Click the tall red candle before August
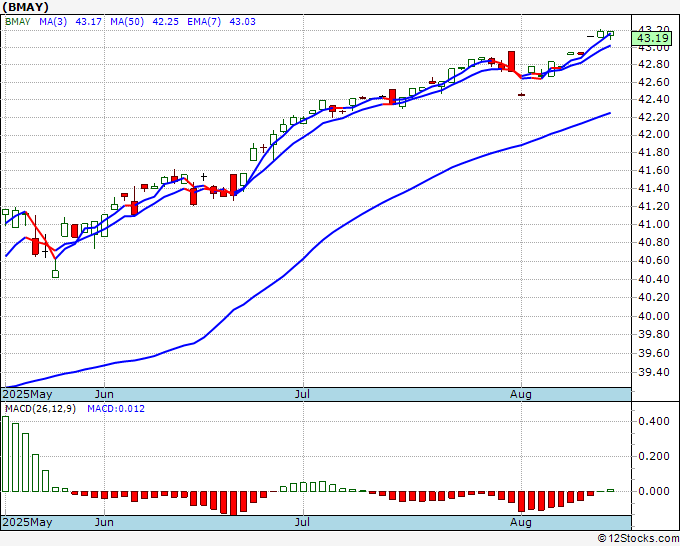Image resolution: width=680 pixels, height=546 pixels. pyautogui.click(x=511, y=61)
